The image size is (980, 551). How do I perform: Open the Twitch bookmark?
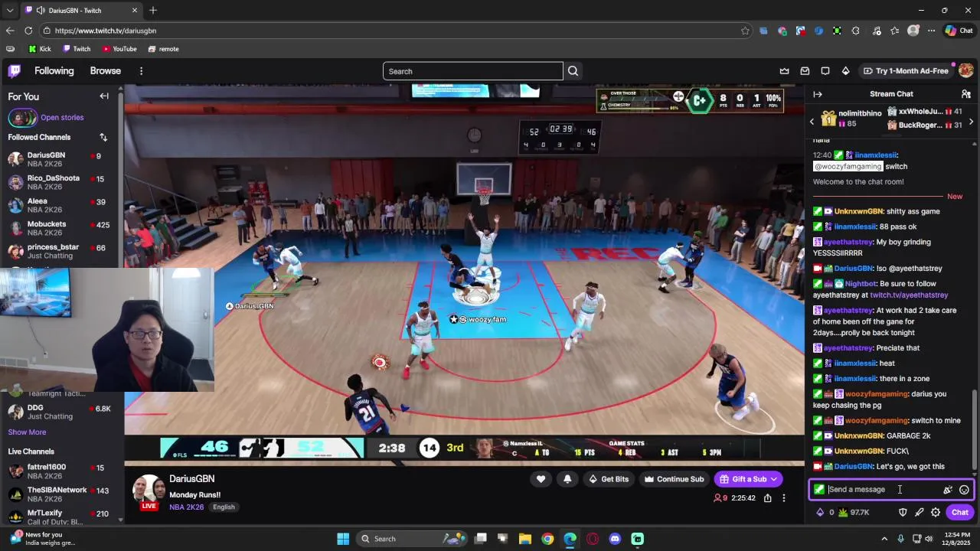pyautogui.click(x=77, y=49)
